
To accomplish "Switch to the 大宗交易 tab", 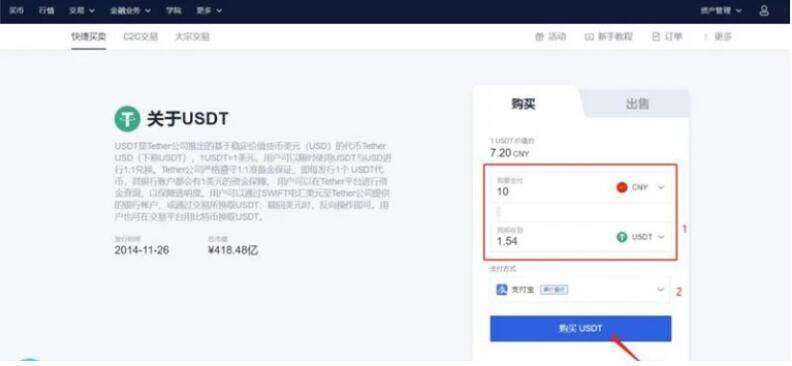I will click(192, 37).
